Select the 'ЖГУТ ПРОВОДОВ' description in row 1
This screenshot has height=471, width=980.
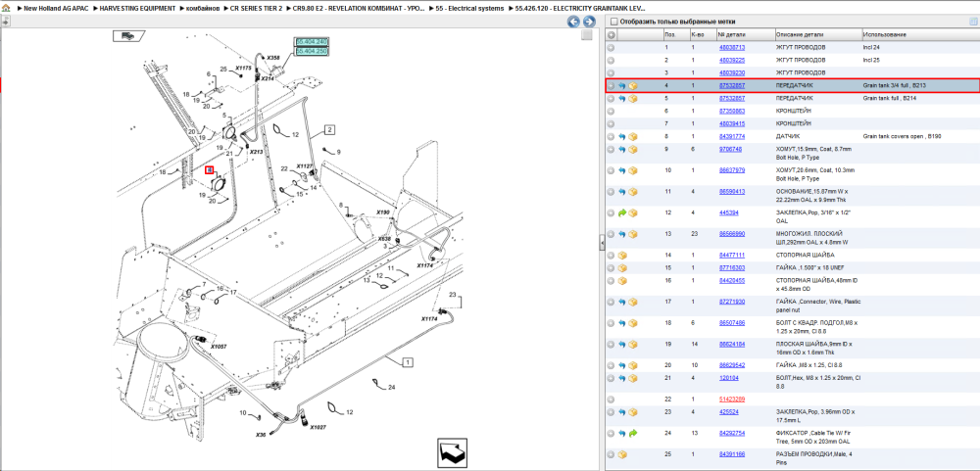[x=801, y=47]
